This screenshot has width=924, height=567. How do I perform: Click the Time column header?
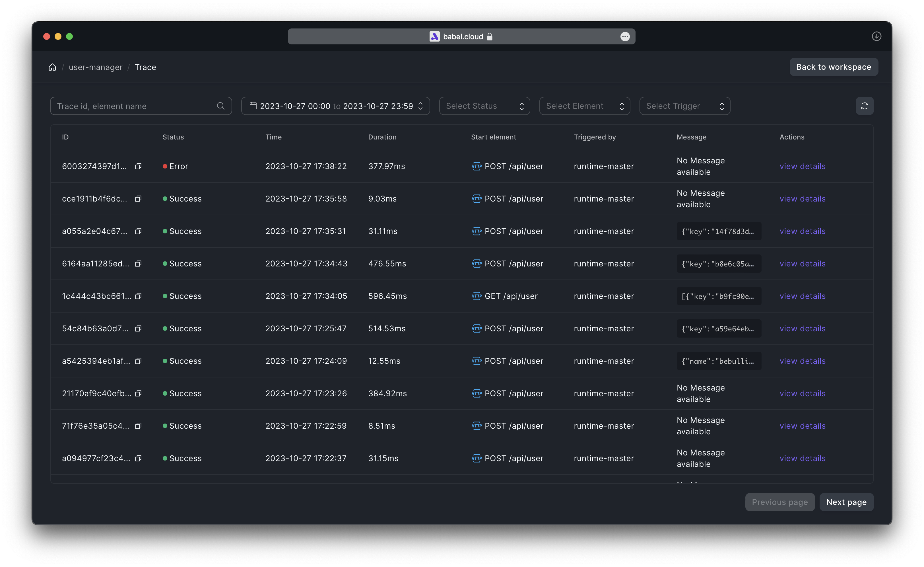pyautogui.click(x=273, y=137)
